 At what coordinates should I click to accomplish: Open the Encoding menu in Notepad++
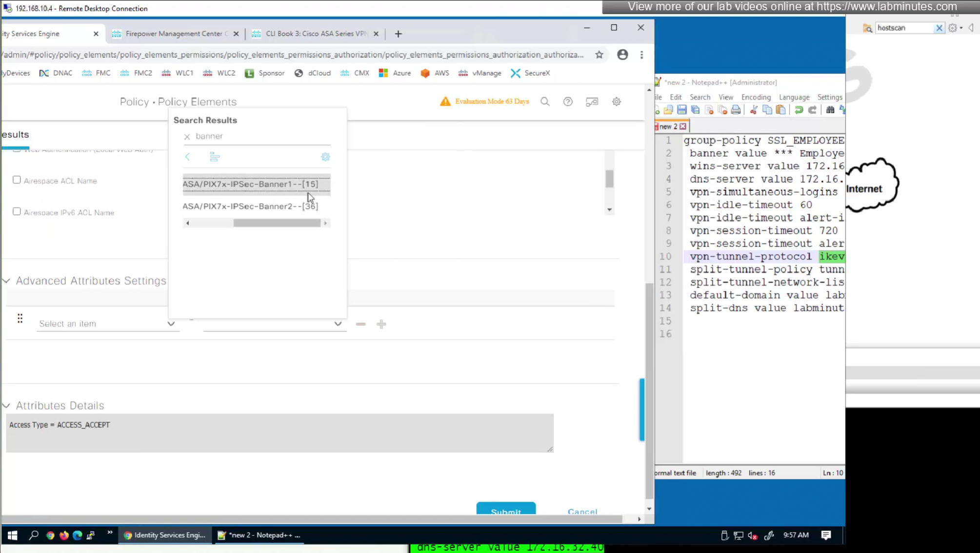[x=756, y=97]
